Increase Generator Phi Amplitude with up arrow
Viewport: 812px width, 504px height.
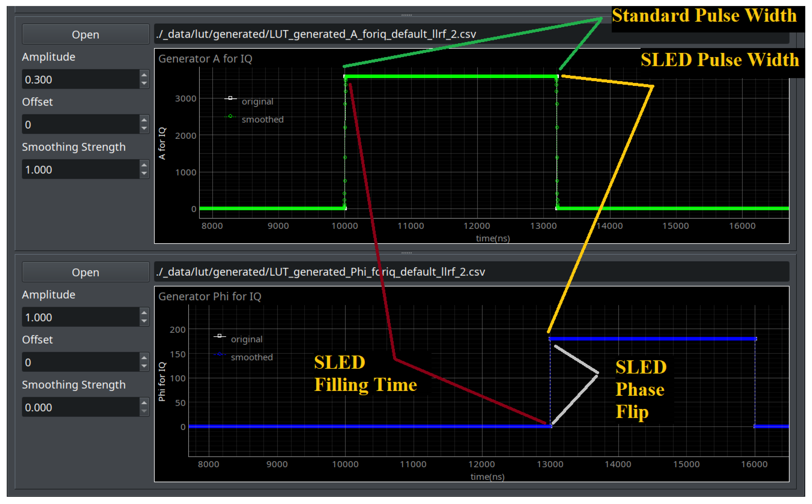(144, 313)
